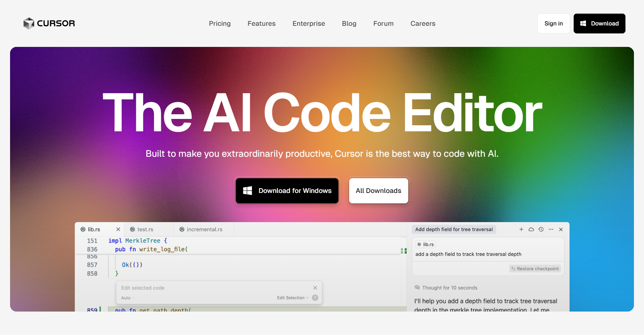Click the lib.rs context chip in chat

coord(426,245)
